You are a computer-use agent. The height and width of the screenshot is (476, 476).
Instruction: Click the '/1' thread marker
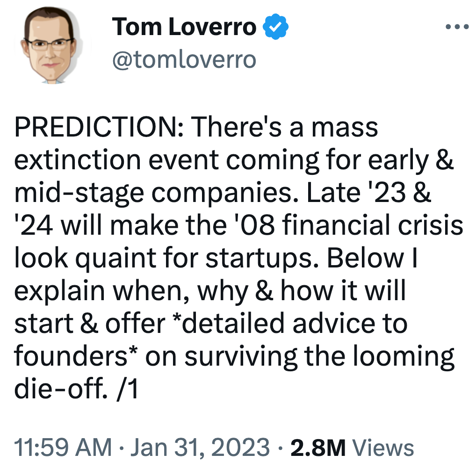click(127, 389)
